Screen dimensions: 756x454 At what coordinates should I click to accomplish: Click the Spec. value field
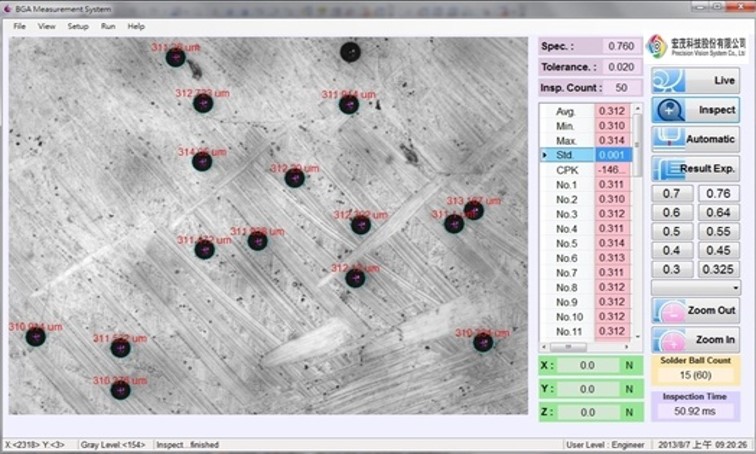pos(620,47)
